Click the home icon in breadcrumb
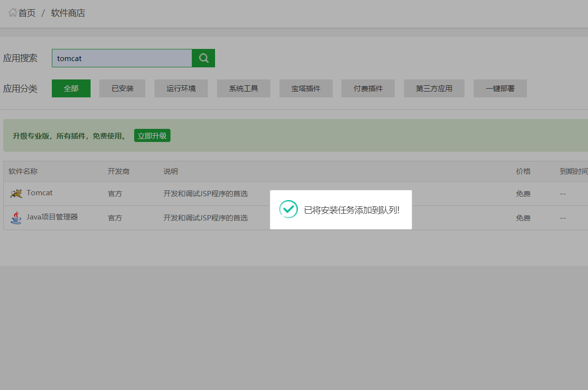588x390 pixels. pos(13,13)
